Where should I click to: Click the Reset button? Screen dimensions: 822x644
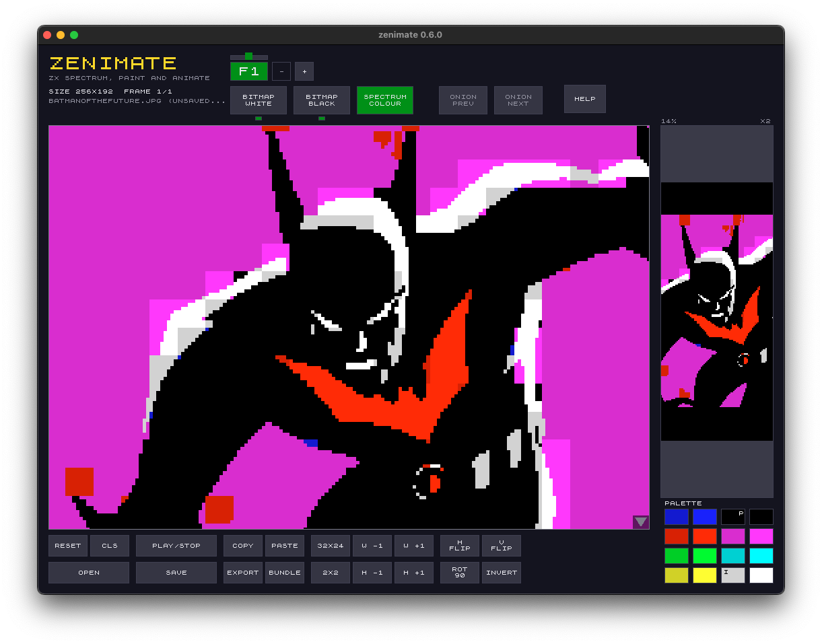tap(68, 546)
